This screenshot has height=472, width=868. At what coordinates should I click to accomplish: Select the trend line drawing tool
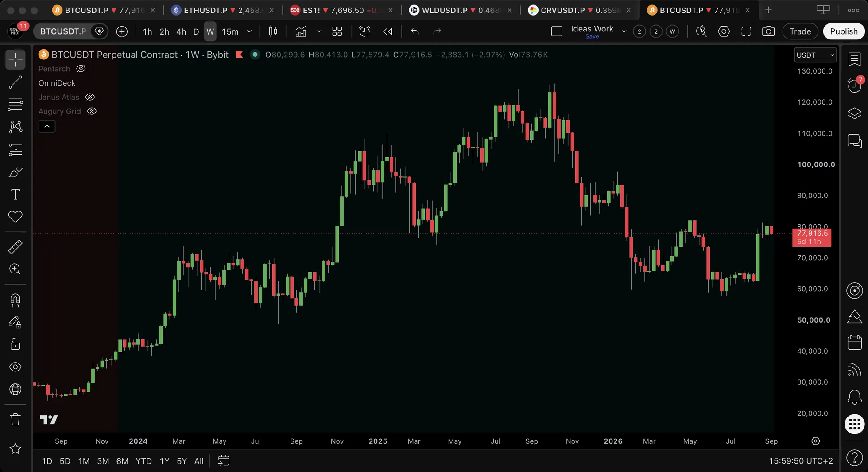point(15,82)
